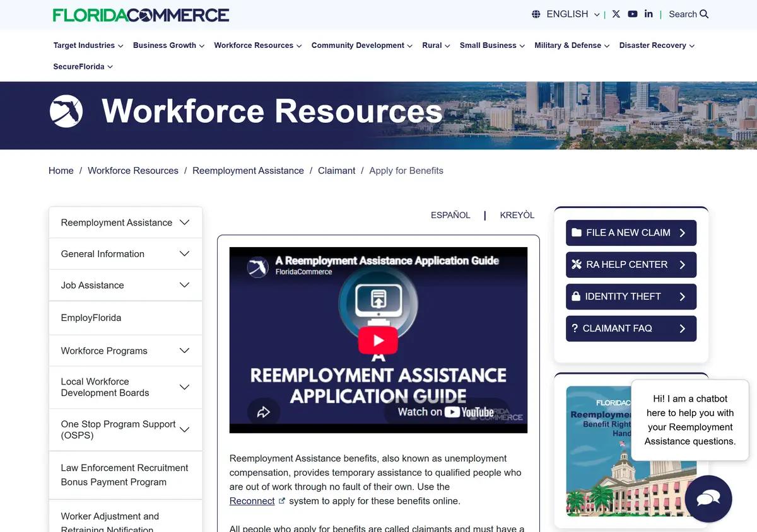757x532 pixels.
Task: Open the Community Development menu
Action: point(361,45)
